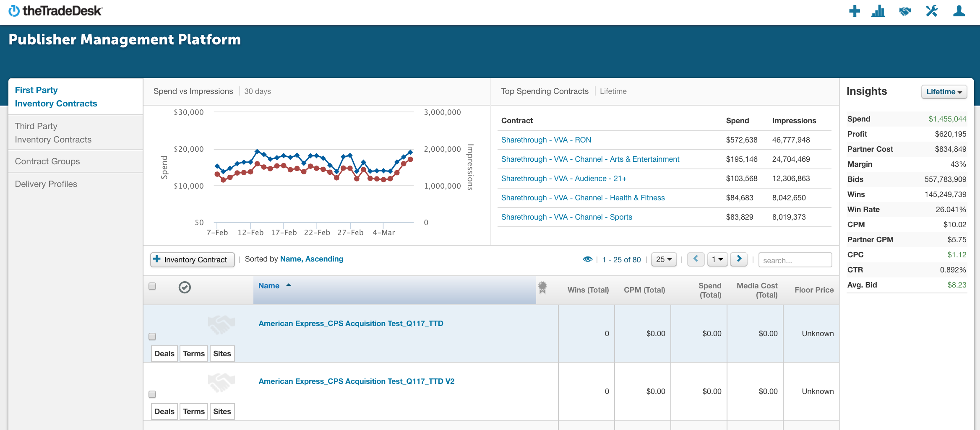Click Name, Ascending sort link
Image resolution: width=980 pixels, height=430 pixels.
coord(312,259)
